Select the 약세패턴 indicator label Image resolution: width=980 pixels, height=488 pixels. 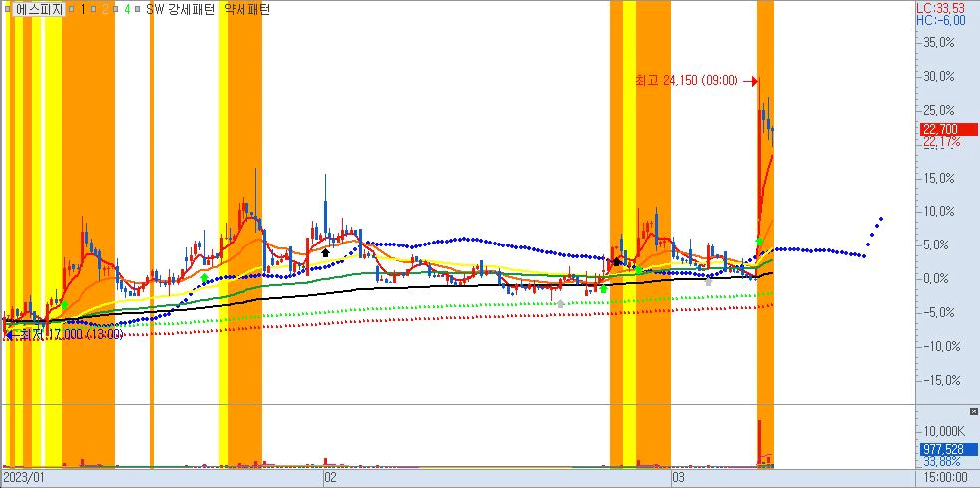[x=246, y=9]
